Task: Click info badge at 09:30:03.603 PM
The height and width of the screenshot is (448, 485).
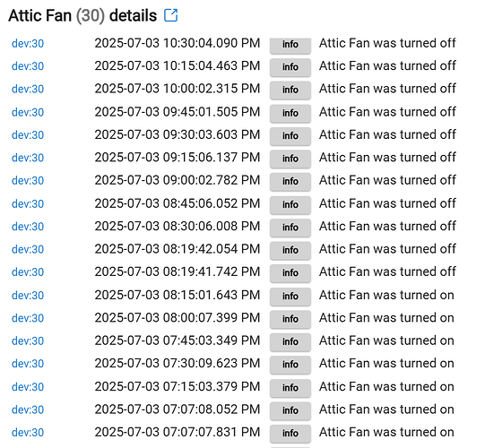Action: coord(290,136)
